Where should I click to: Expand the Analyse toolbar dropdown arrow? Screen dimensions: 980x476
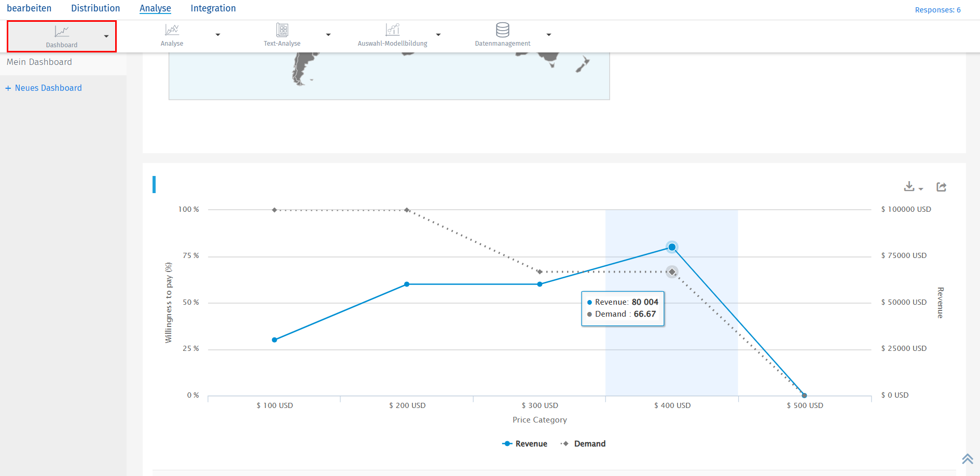[218, 35]
